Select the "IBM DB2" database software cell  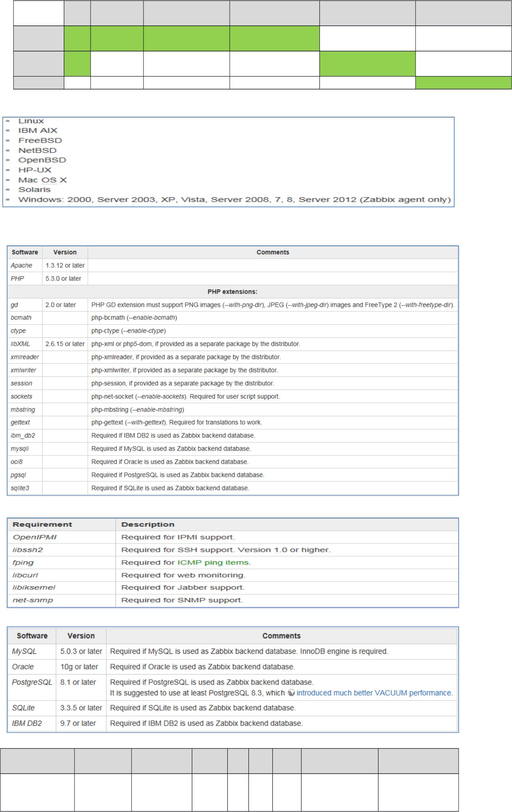32,723
